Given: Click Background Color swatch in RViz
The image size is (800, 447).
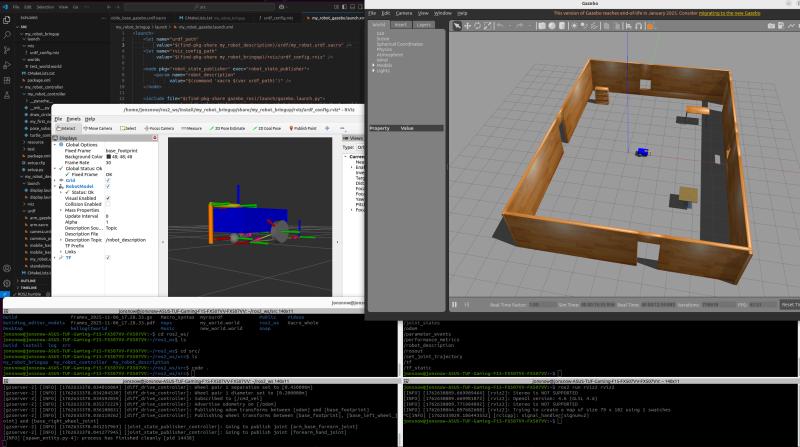Looking at the screenshot, I should [x=108, y=157].
